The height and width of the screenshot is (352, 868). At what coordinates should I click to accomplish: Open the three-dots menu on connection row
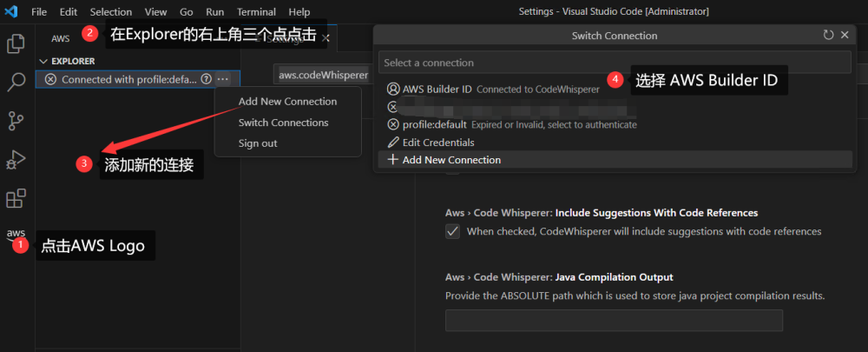[x=222, y=79]
